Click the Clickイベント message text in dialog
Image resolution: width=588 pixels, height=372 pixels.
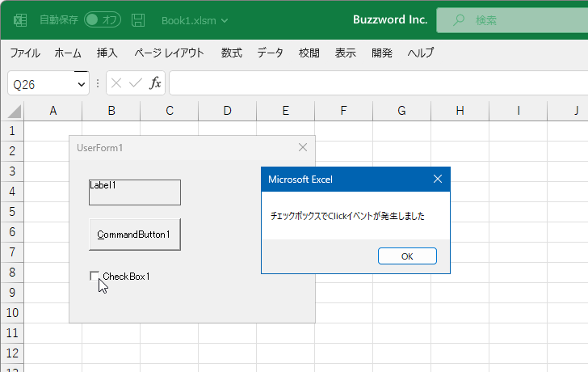(x=347, y=216)
